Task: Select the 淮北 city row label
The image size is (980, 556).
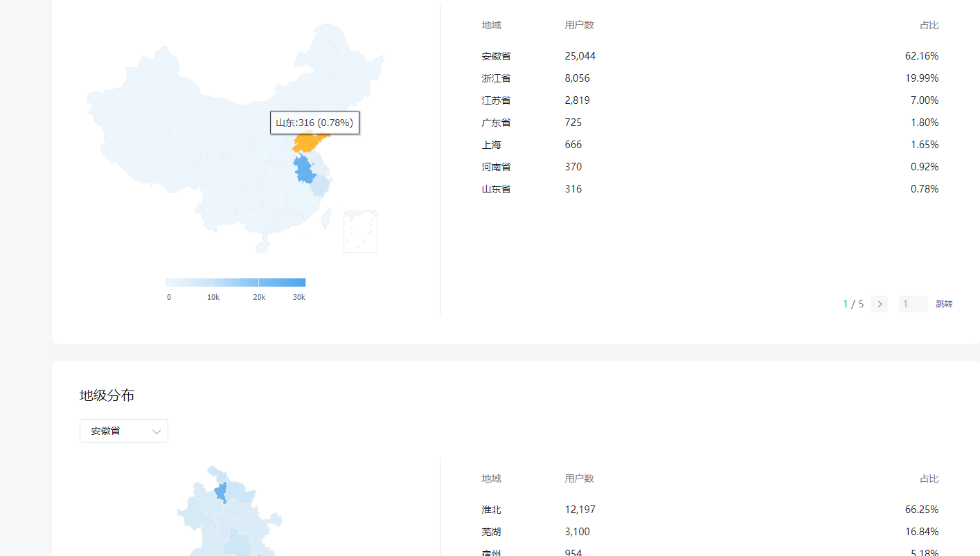Action: 492,510
